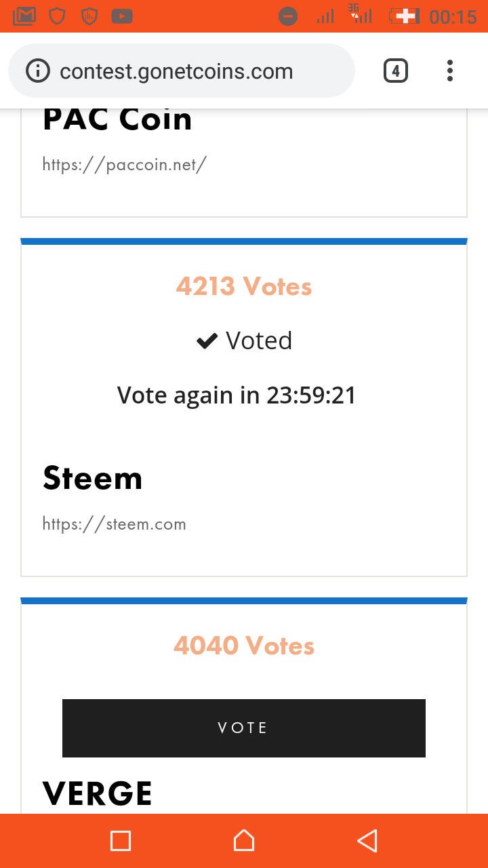Tap the VERGE coin heading
Image resolution: width=488 pixels, height=868 pixels.
point(98,793)
